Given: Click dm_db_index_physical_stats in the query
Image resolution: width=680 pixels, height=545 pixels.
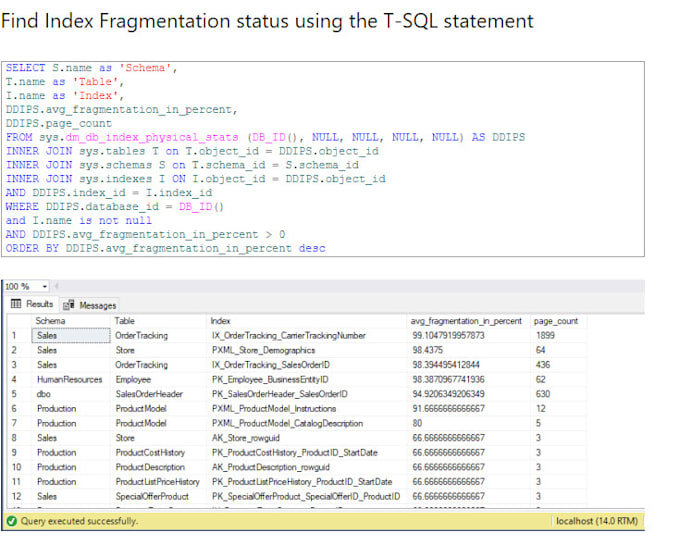Looking at the screenshot, I should tap(152, 137).
